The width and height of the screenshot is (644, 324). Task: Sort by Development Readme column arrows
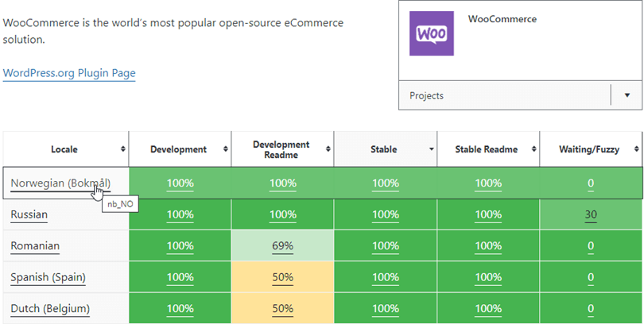[x=328, y=149]
